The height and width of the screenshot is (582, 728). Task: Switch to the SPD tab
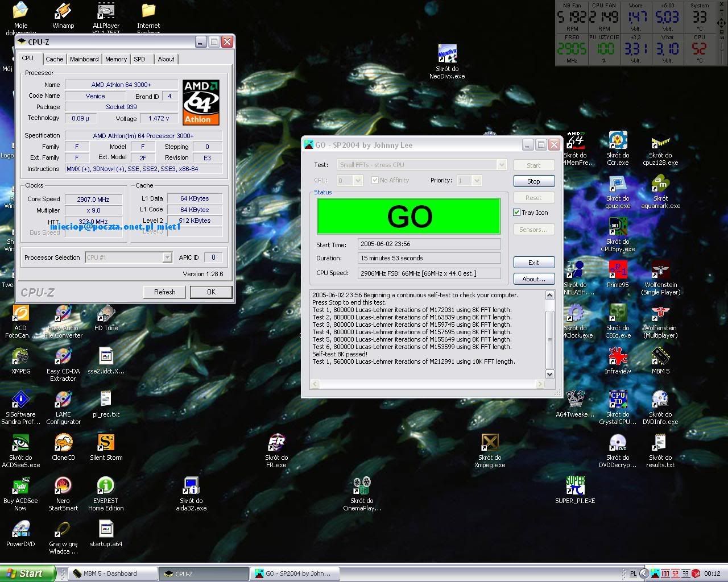(x=140, y=59)
